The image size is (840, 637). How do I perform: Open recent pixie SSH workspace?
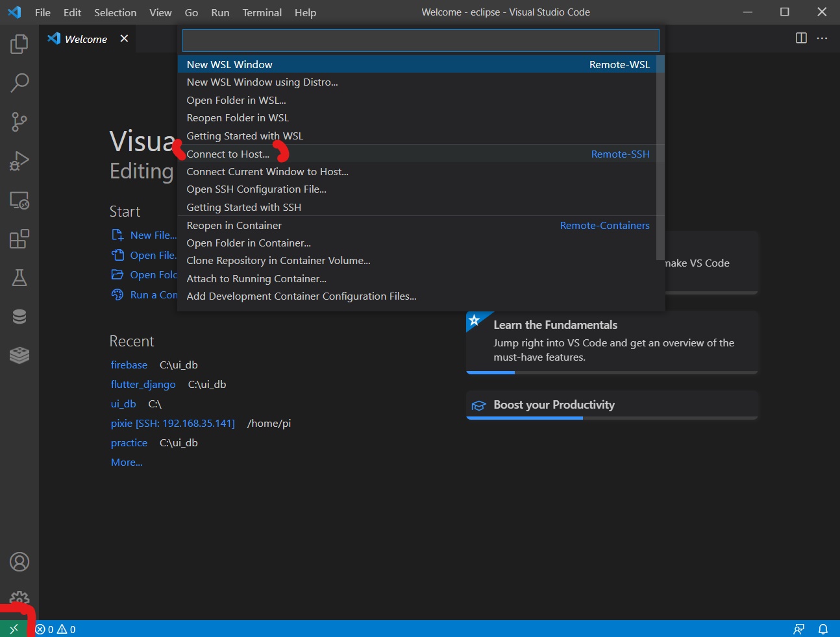pos(173,423)
